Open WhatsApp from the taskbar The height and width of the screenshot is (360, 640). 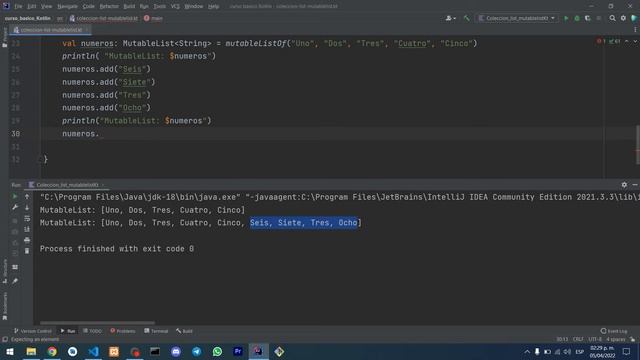(x=217, y=351)
